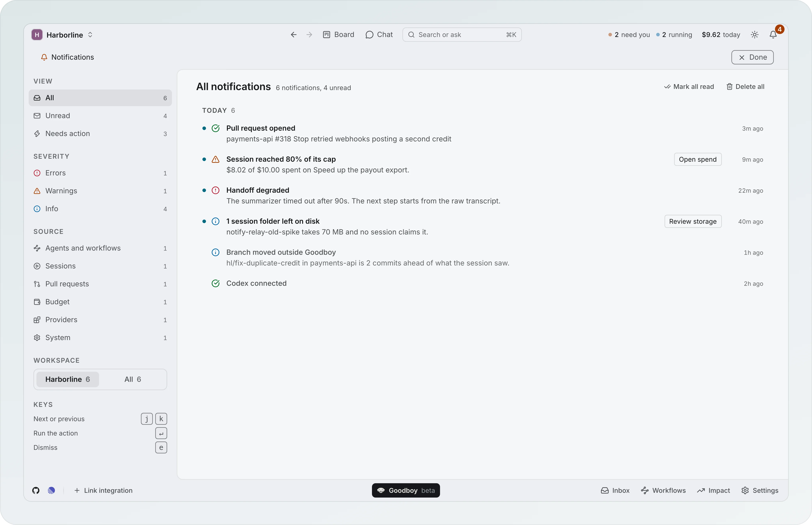Click the Harborline workspace avatar H
Viewport: 812px width, 525px height.
[37, 35]
